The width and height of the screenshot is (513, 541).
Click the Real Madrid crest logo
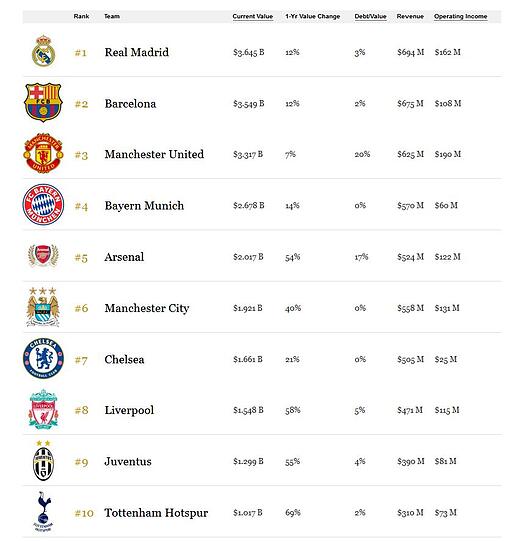(x=43, y=51)
